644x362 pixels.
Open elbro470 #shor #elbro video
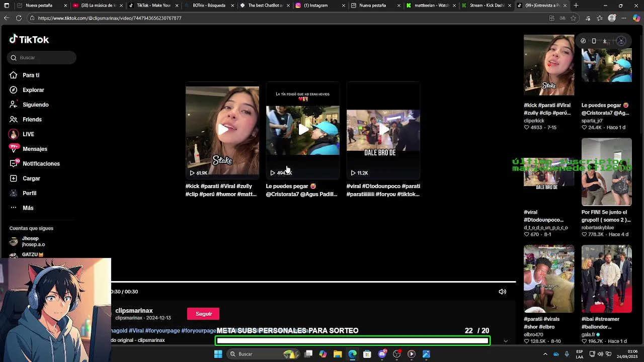(549, 279)
